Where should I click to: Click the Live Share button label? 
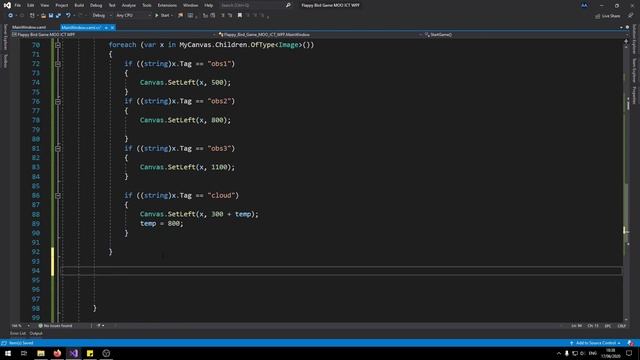tap(611, 16)
